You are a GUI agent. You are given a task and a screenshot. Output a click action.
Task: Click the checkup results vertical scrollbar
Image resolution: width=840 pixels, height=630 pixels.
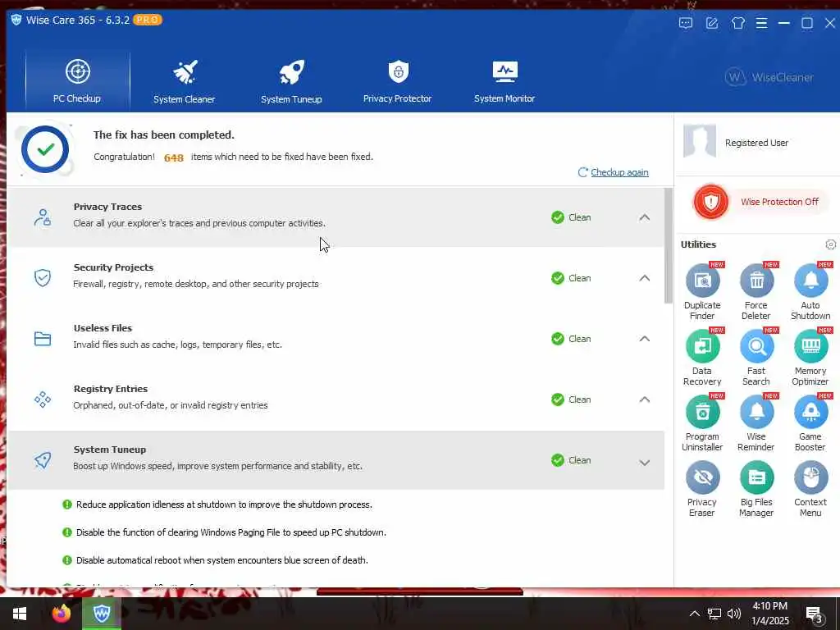pyautogui.click(x=668, y=245)
